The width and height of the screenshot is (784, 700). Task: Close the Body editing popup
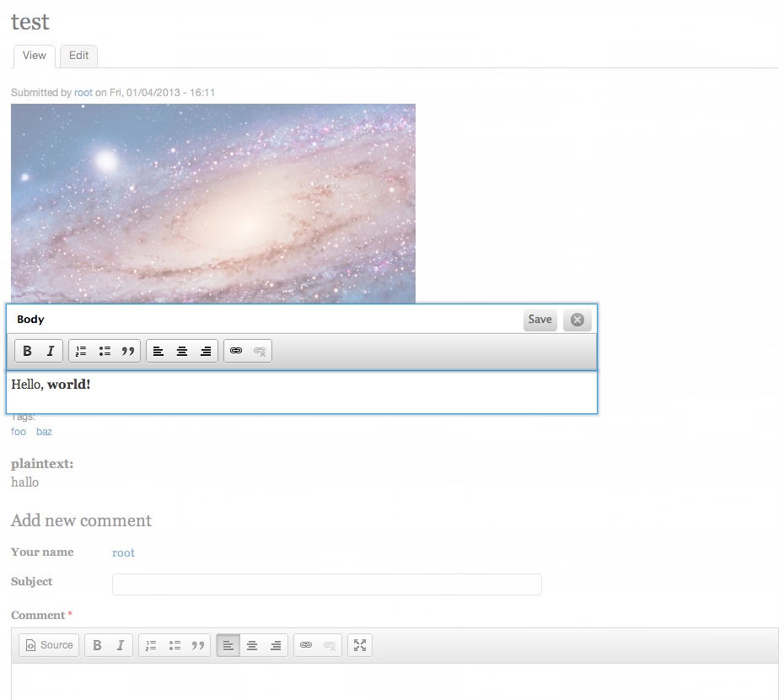(577, 320)
